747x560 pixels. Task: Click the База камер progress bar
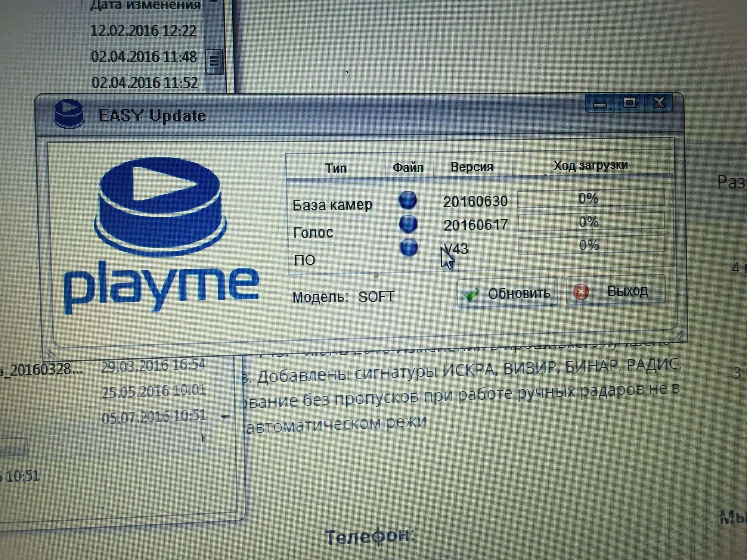click(x=591, y=198)
